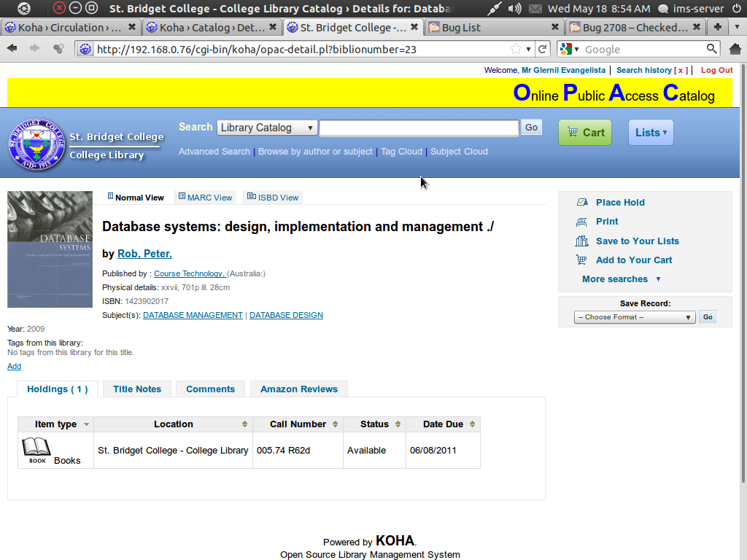Click the Save to Your Lists icon

(581, 241)
